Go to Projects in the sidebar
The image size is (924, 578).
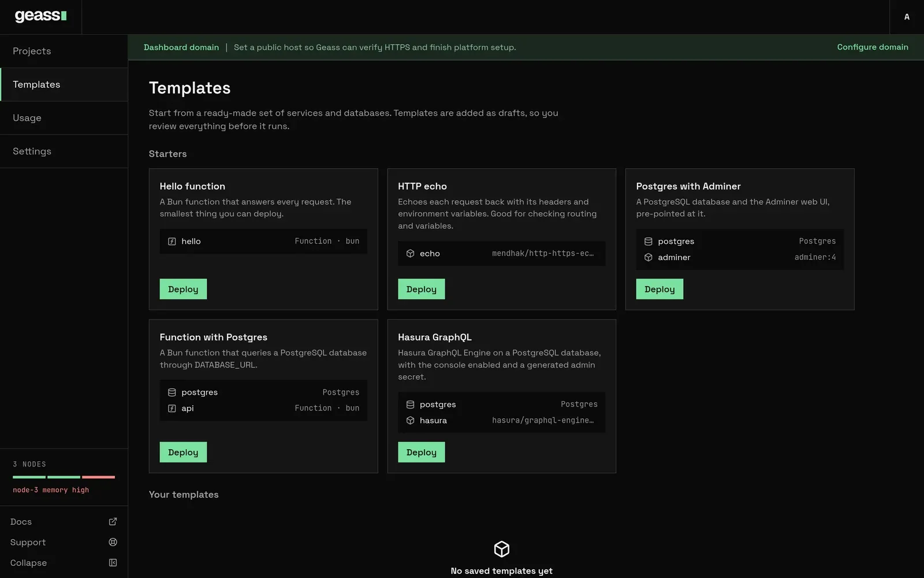coord(64,51)
